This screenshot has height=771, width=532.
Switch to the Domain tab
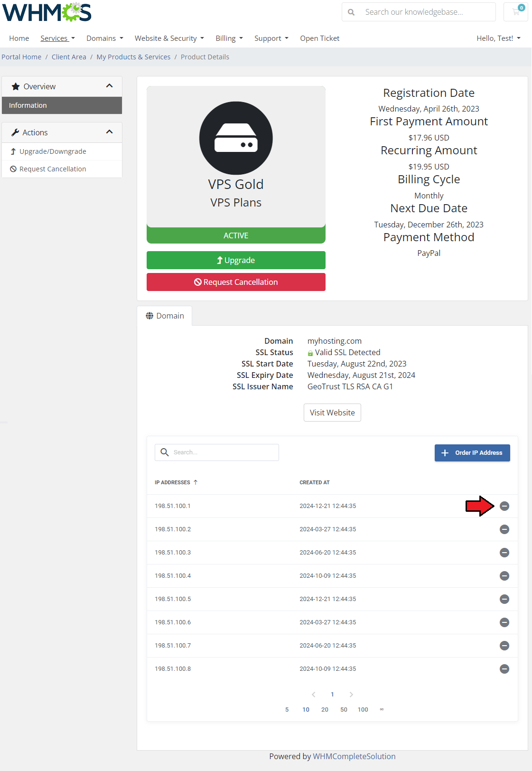pos(165,316)
